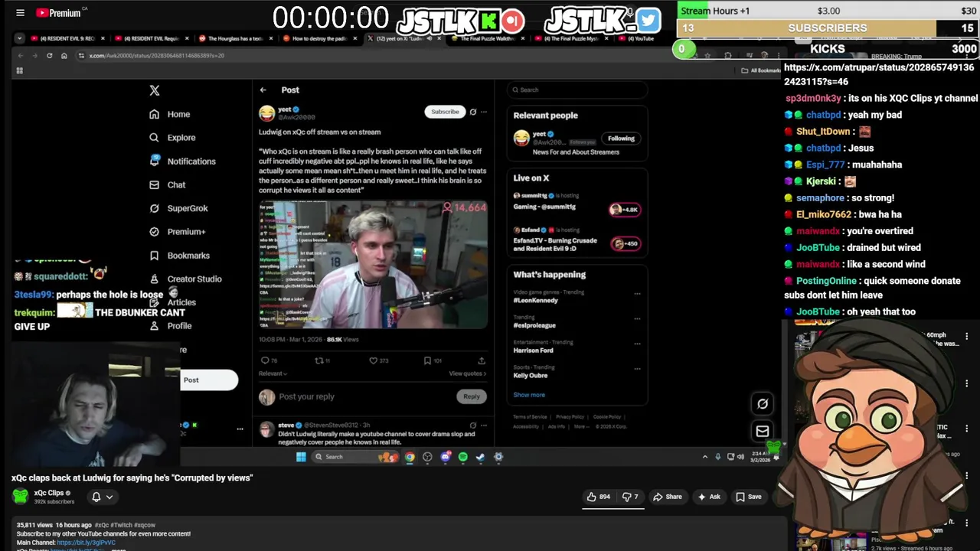Open #LeonKennedy trending topic
The height and width of the screenshot is (551, 980).
pyautogui.click(x=535, y=300)
